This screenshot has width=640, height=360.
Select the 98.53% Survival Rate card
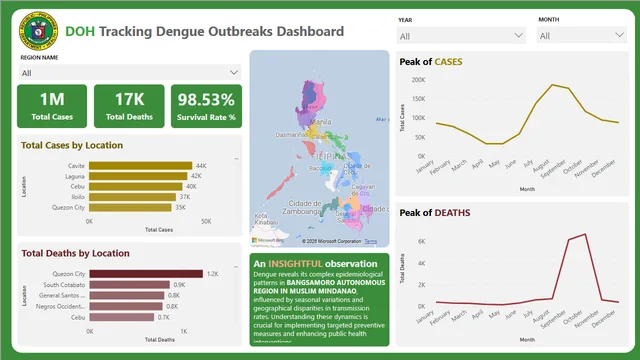pyautogui.click(x=206, y=106)
